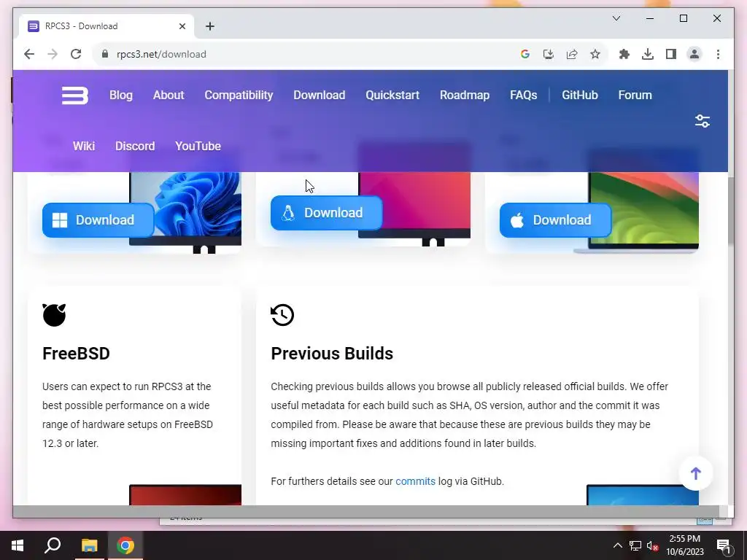The height and width of the screenshot is (560, 747).
Task: Visit the GitHub nav link
Action: tap(580, 96)
